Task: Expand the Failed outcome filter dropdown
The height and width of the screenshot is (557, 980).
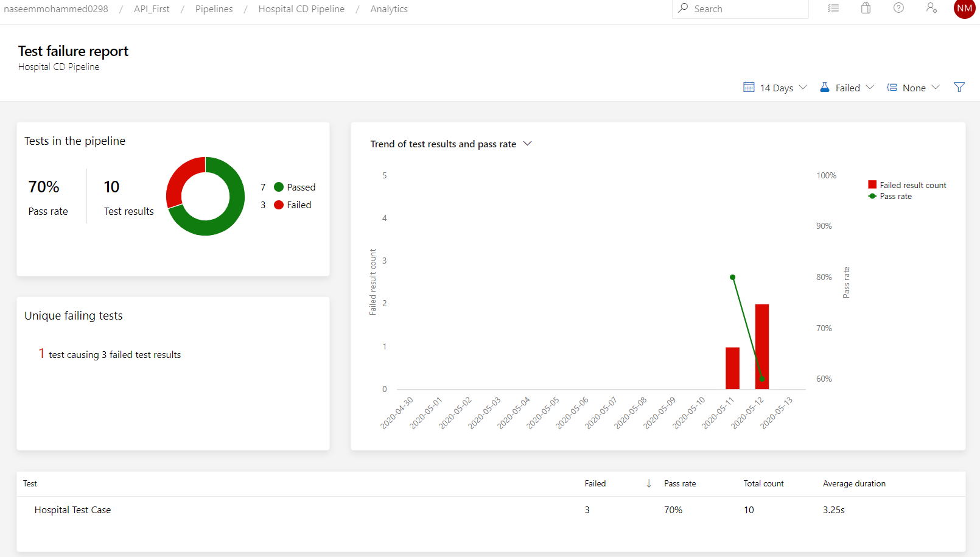Action: [x=847, y=88]
